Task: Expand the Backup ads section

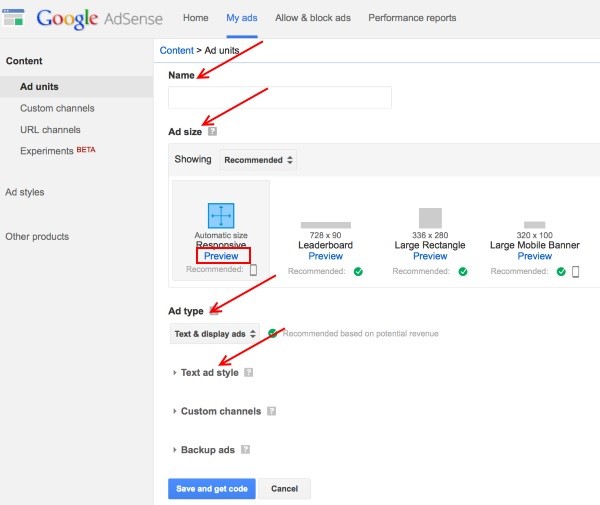Action: [207, 450]
